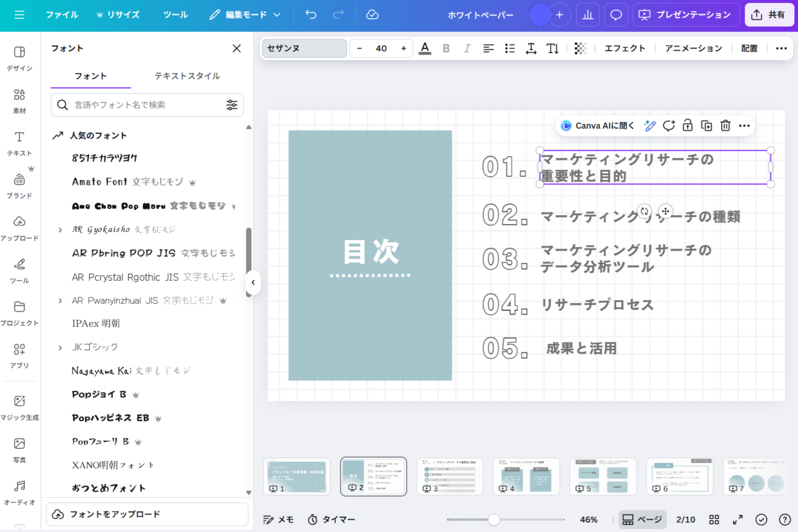
Task: Switch to テキストスタイル tab
Action: [x=187, y=76]
